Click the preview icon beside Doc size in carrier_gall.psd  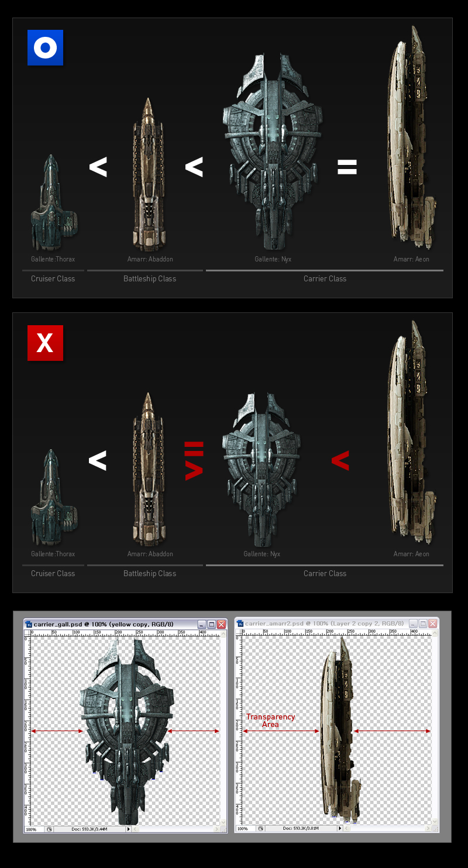[50, 828]
